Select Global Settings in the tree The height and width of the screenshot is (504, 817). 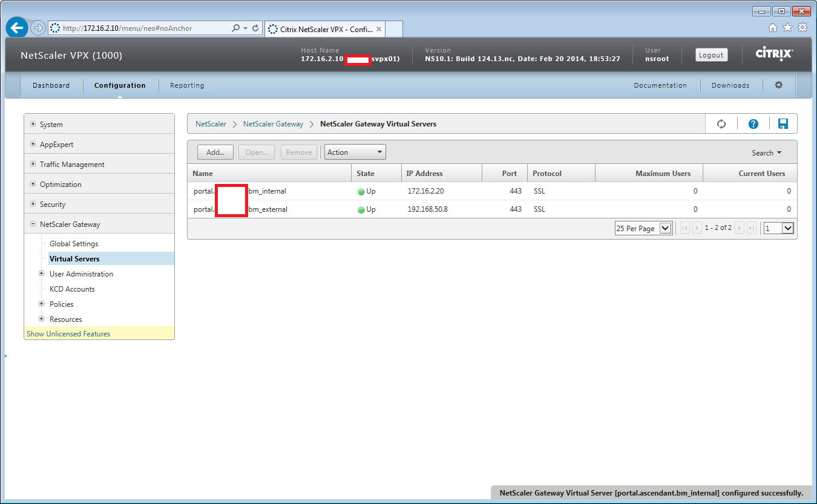pyautogui.click(x=74, y=243)
